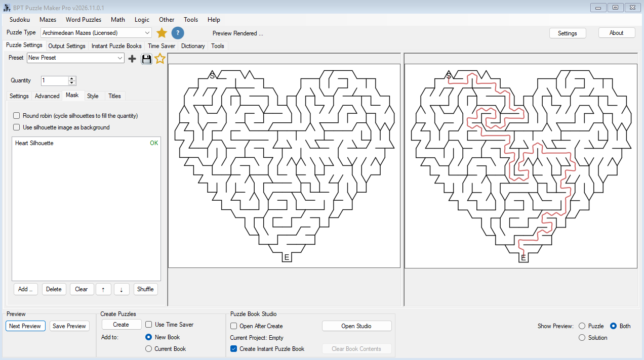Select Heart Silhouette list entry
The image size is (644, 360).
[x=86, y=143]
